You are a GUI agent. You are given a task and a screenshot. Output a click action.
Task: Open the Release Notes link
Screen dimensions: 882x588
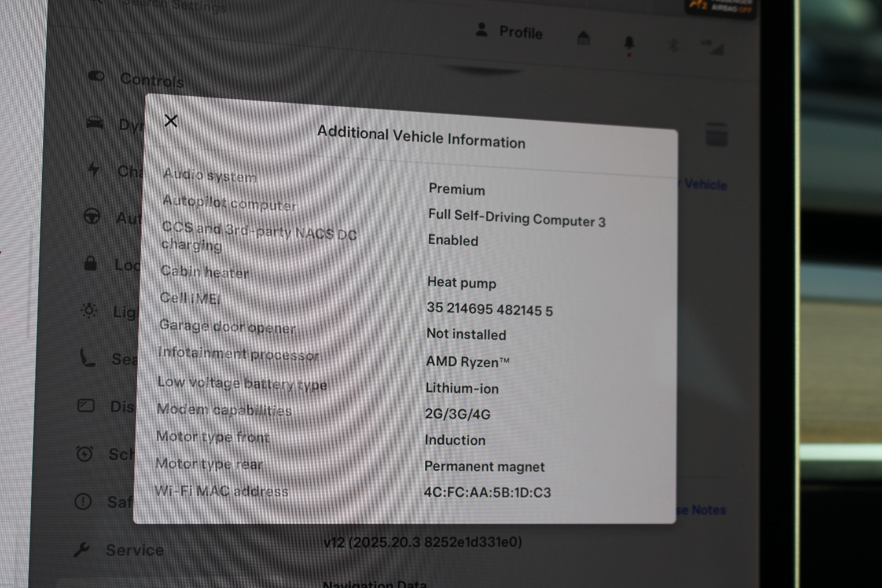[702, 510]
